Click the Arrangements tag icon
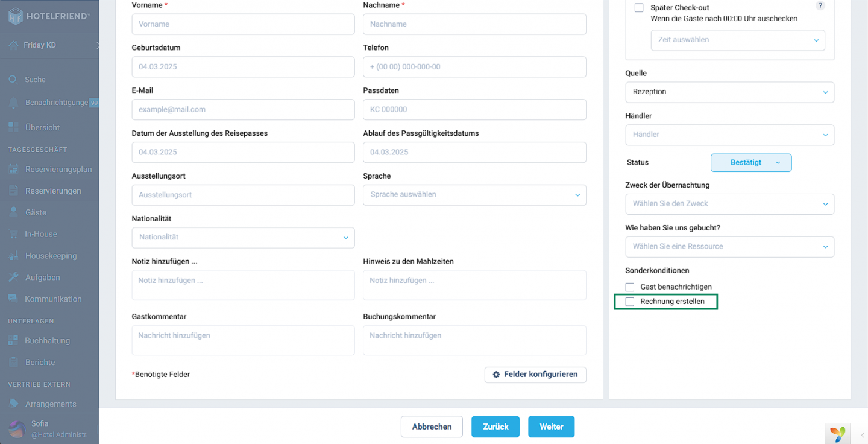This screenshot has width=868, height=444. 13,404
